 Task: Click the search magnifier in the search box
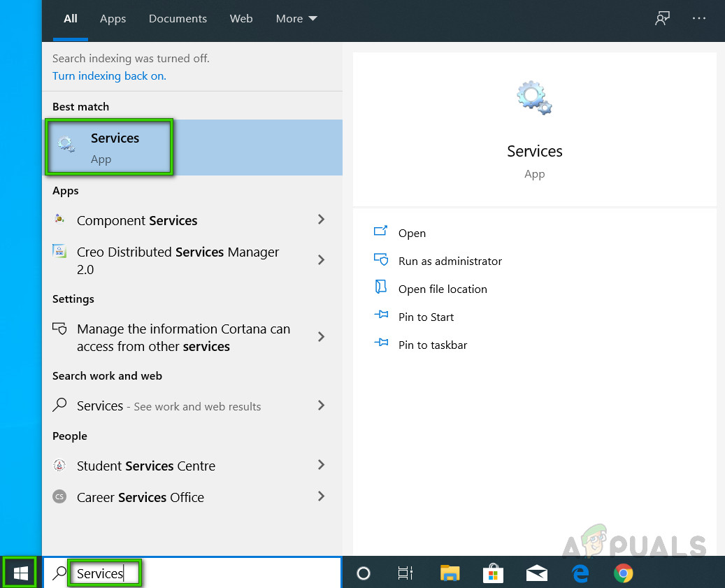[59, 573]
